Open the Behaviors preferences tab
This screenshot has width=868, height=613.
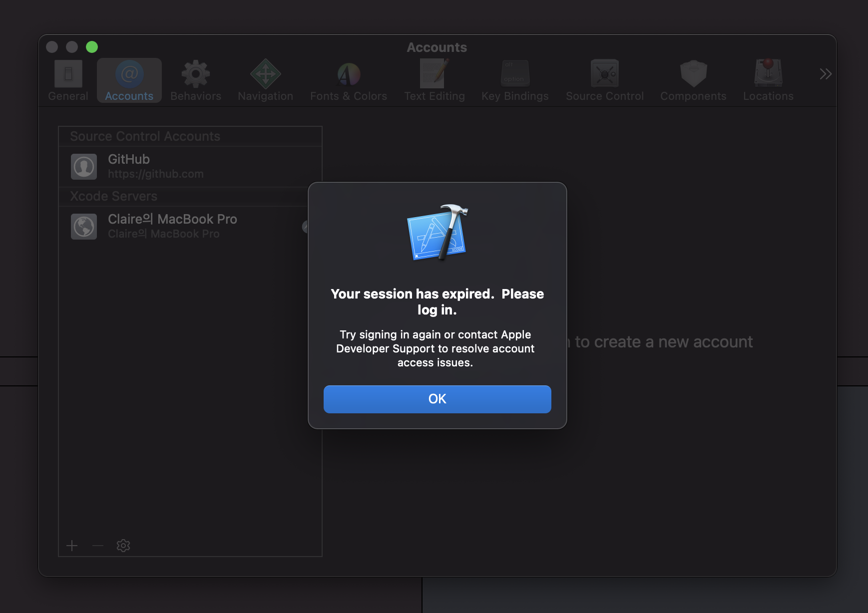click(x=196, y=81)
